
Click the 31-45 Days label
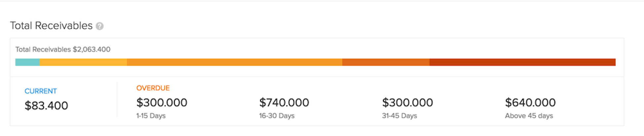[400, 116]
